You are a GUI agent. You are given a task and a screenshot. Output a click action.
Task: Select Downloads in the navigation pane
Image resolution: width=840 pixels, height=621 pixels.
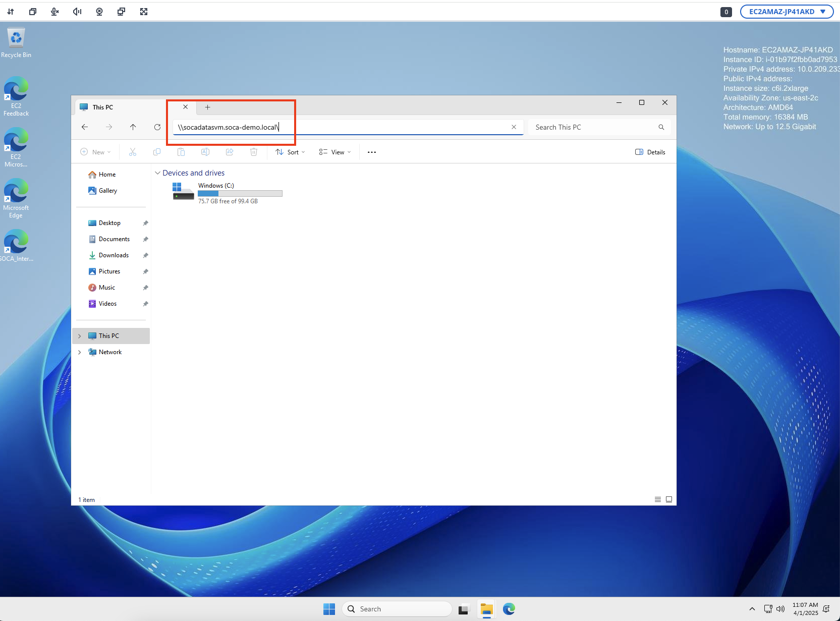pos(114,255)
